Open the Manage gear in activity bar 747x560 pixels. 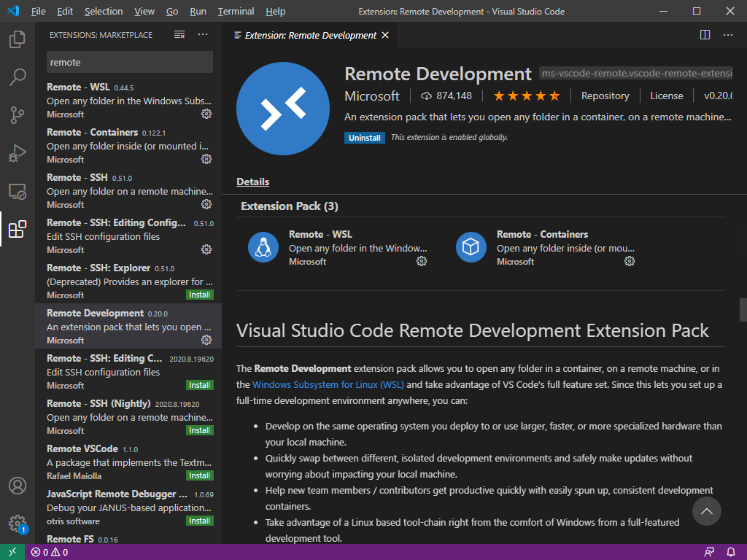coord(18,524)
